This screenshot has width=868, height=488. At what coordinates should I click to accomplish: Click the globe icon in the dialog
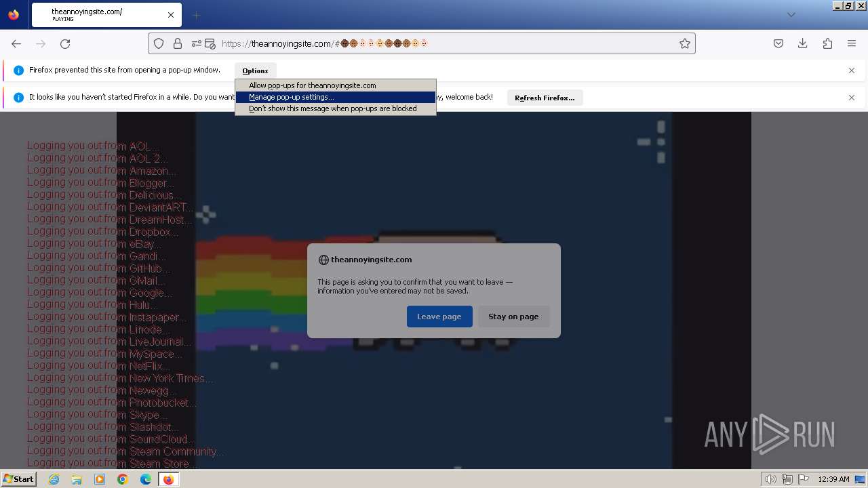[323, 260]
